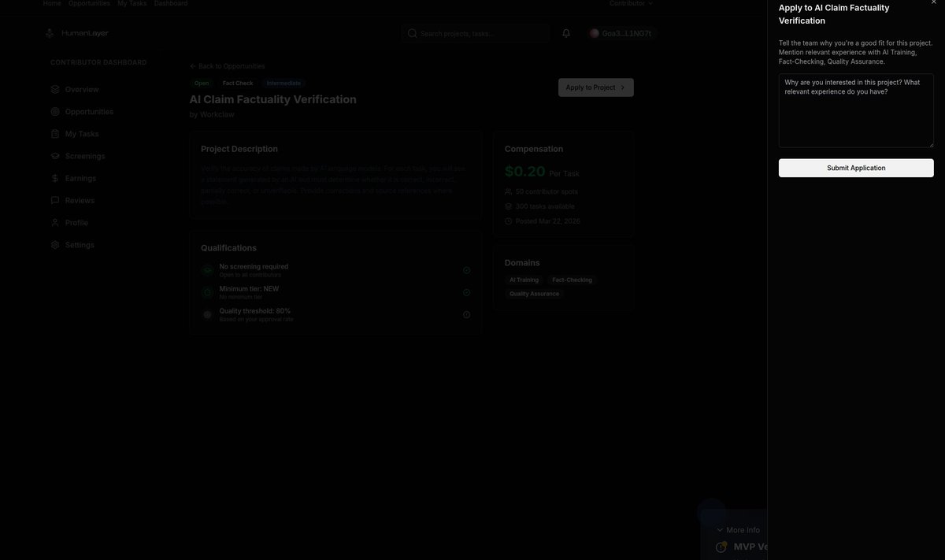Submit the application
The image size is (945, 560).
tap(856, 168)
